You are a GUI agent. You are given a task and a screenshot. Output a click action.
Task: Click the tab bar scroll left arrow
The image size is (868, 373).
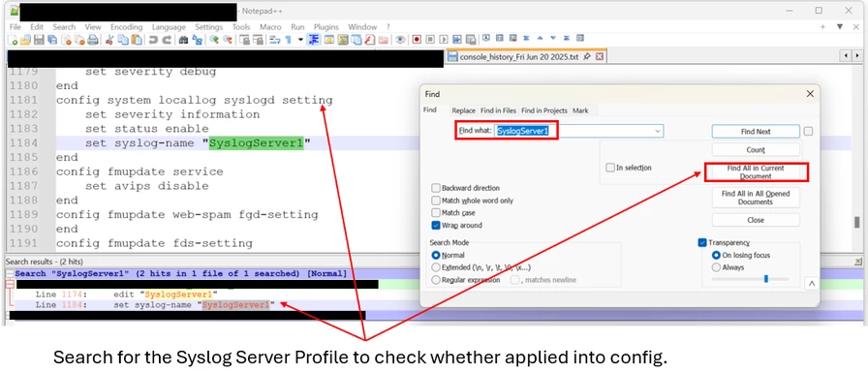pos(847,56)
